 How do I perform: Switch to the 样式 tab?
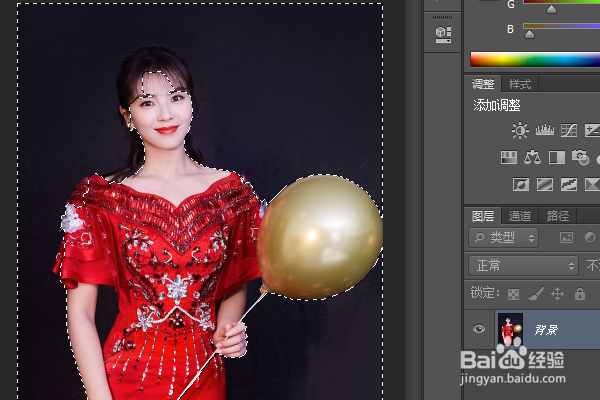520,84
